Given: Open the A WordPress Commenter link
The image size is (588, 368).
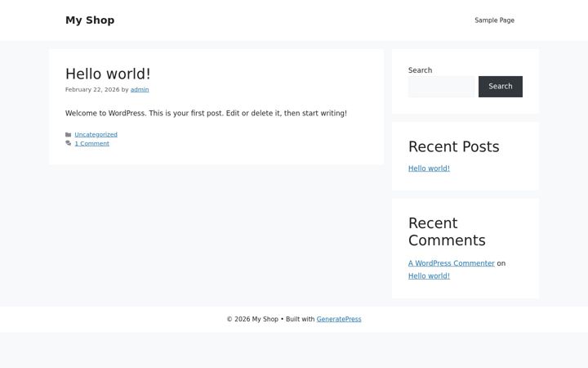Looking at the screenshot, I should click(x=452, y=263).
